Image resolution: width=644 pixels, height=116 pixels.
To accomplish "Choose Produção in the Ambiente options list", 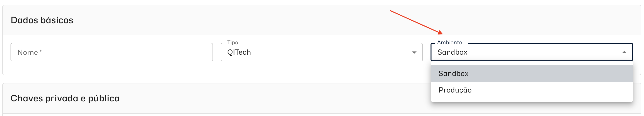I will pyautogui.click(x=455, y=90).
